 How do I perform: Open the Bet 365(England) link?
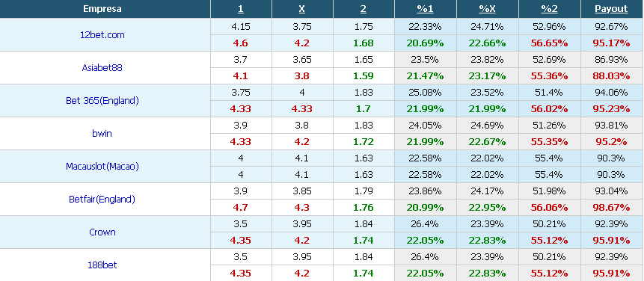click(102, 100)
